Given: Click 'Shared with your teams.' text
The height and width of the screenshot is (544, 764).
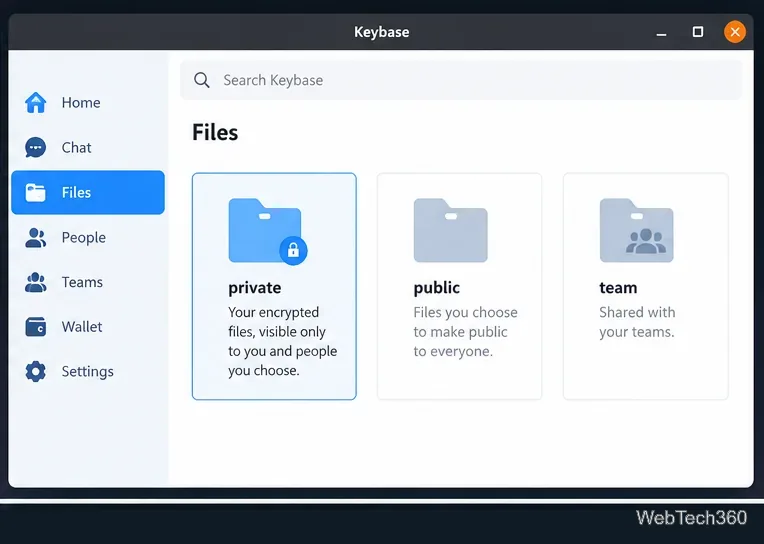Looking at the screenshot, I should tap(637, 322).
